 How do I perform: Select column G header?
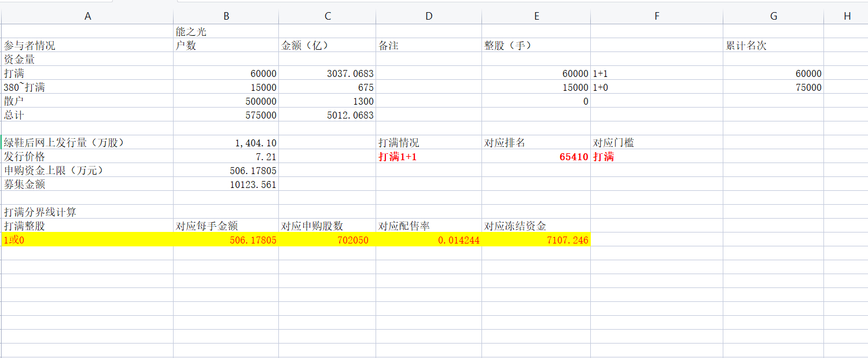[x=774, y=16]
